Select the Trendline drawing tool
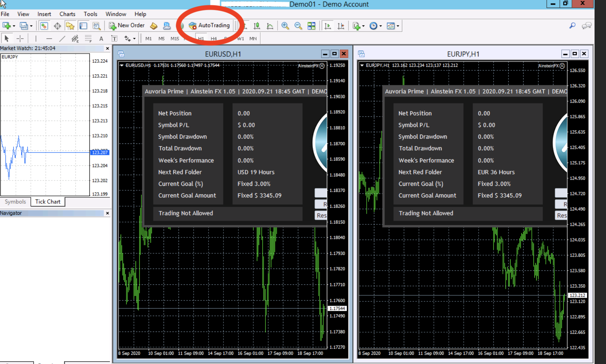Viewport: 606px width, 364px height. point(62,38)
